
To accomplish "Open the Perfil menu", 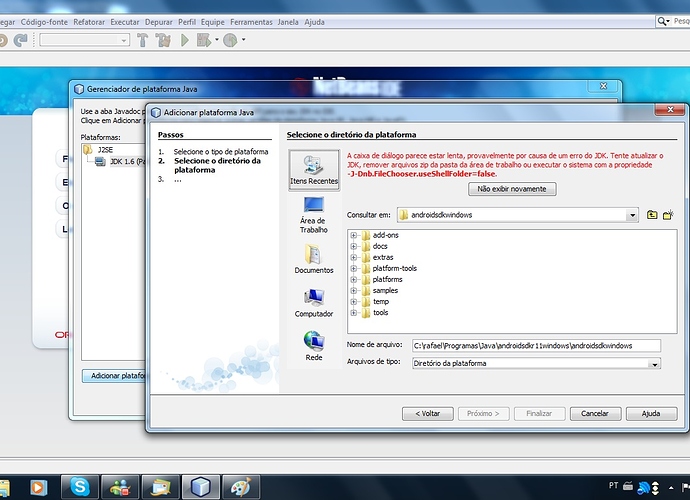I will 187,22.
